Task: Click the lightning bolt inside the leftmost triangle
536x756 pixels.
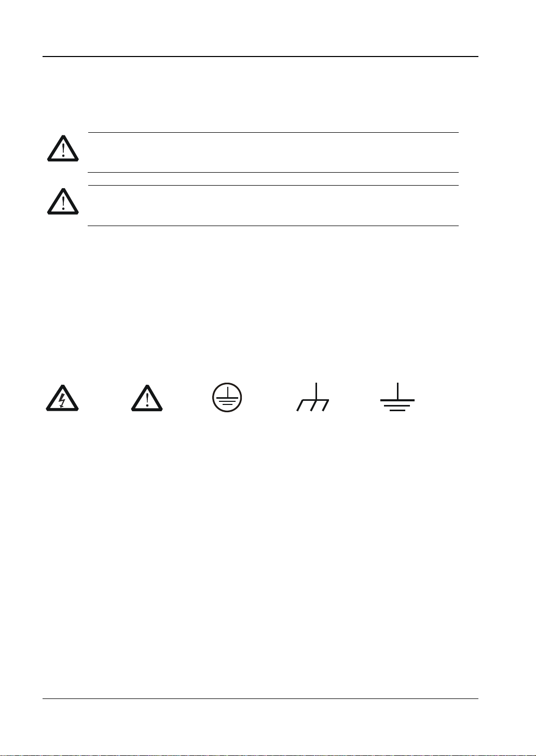Action: pos(62,401)
